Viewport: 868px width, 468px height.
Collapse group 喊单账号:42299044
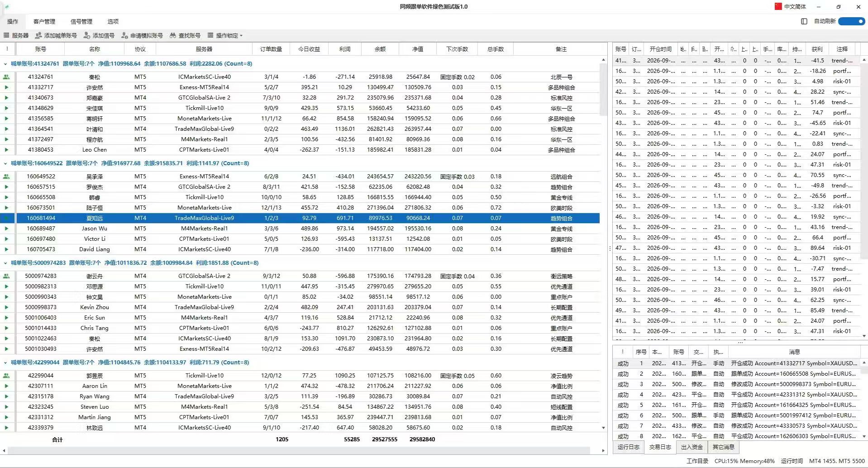coord(5,363)
